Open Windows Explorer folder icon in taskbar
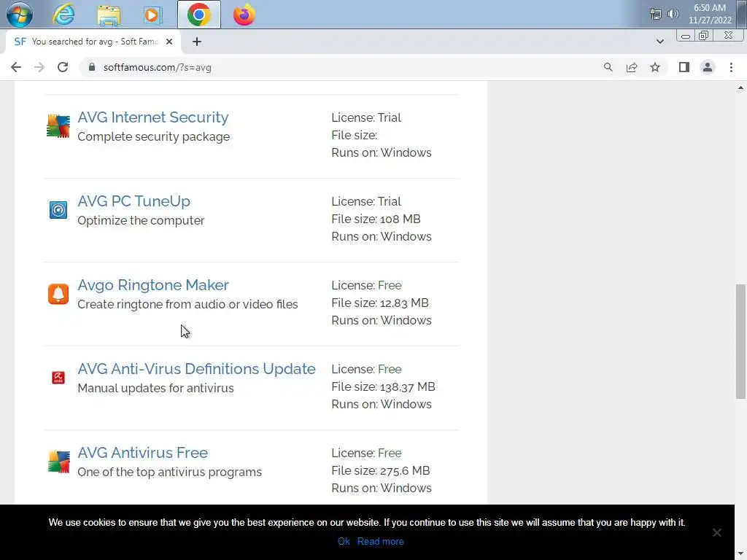Image resolution: width=747 pixels, height=560 pixels. click(x=109, y=15)
